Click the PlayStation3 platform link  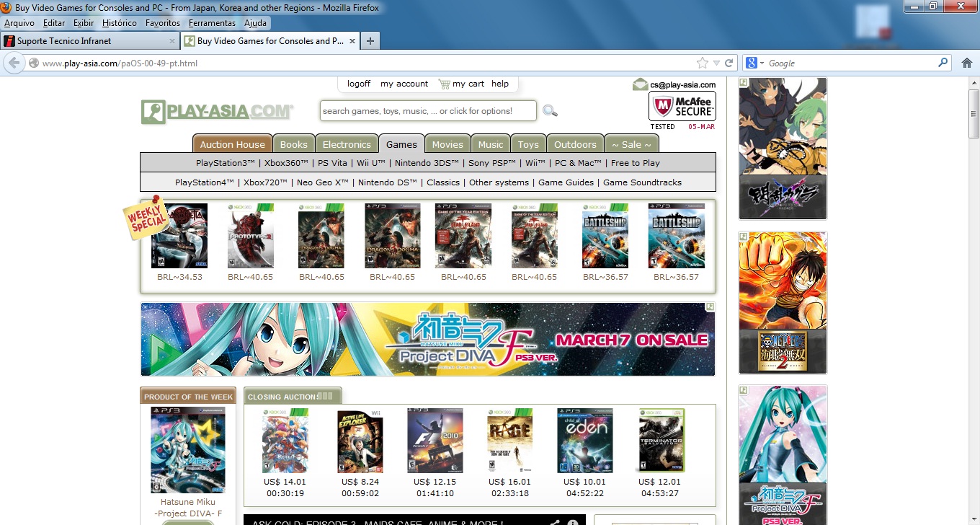coord(226,163)
